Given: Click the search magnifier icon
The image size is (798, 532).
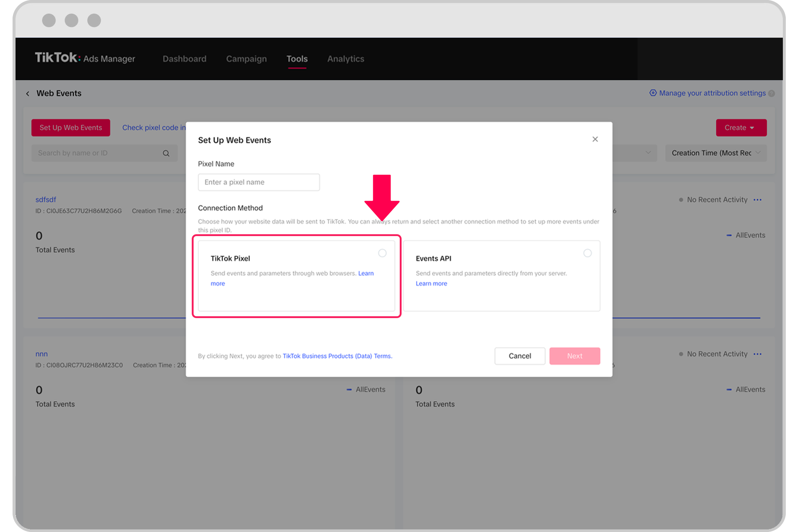Looking at the screenshot, I should coord(166,153).
